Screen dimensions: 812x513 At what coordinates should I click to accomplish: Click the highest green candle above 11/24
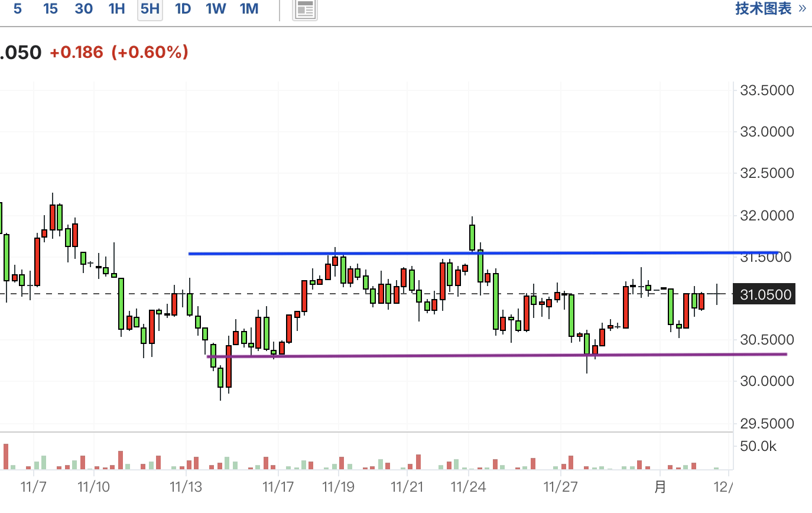(472, 238)
